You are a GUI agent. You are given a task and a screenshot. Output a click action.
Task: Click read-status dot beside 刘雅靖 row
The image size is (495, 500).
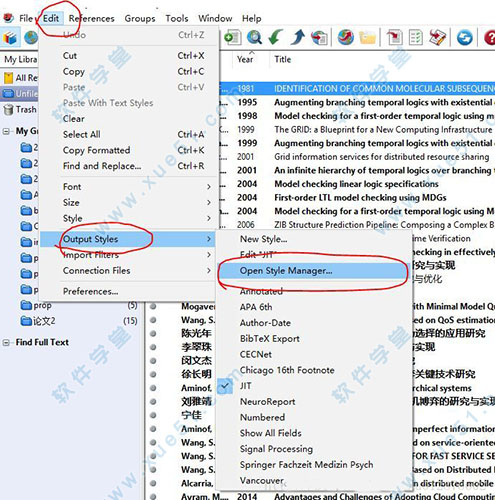[153, 402]
